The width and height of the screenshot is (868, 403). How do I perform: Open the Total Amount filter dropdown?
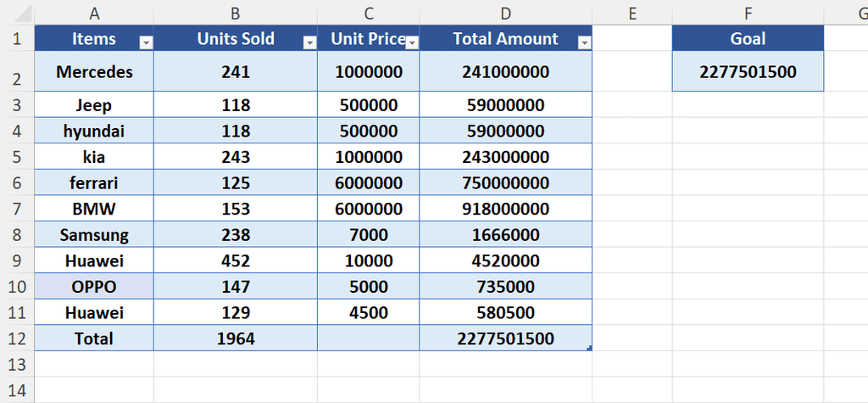coord(584,43)
